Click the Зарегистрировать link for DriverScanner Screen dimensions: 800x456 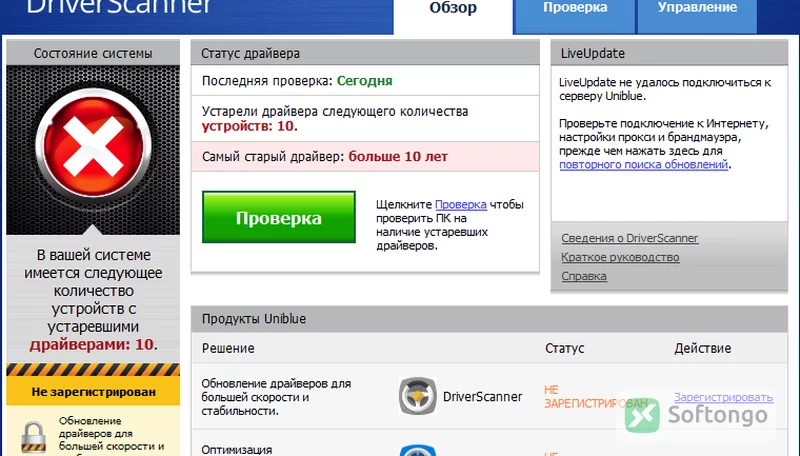(x=723, y=397)
